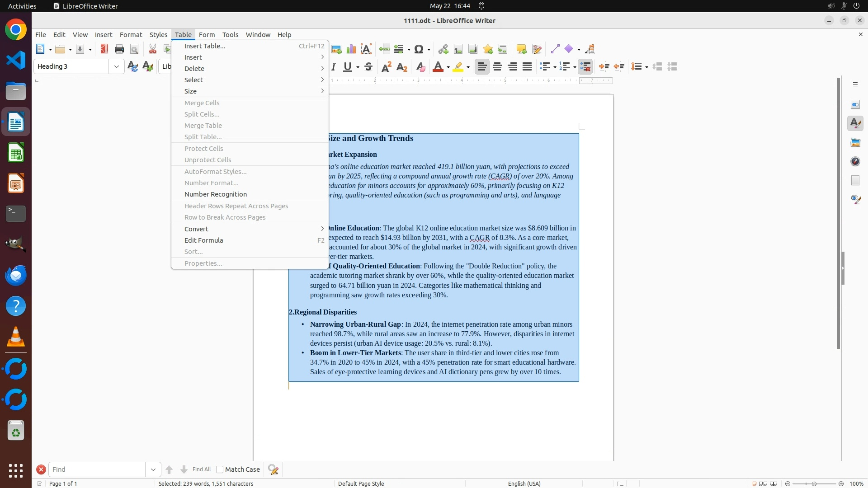Viewport: 868px width, 488px height.
Task: Click the yellow highlighting color swatch
Action: pos(458,67)
